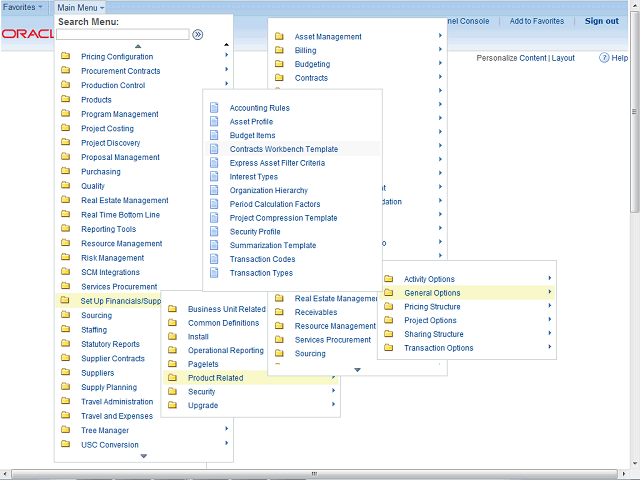Click the Sourcing folder icon in product submenu
The height and width of the screenshot is (480, 640).
(279, 353)
